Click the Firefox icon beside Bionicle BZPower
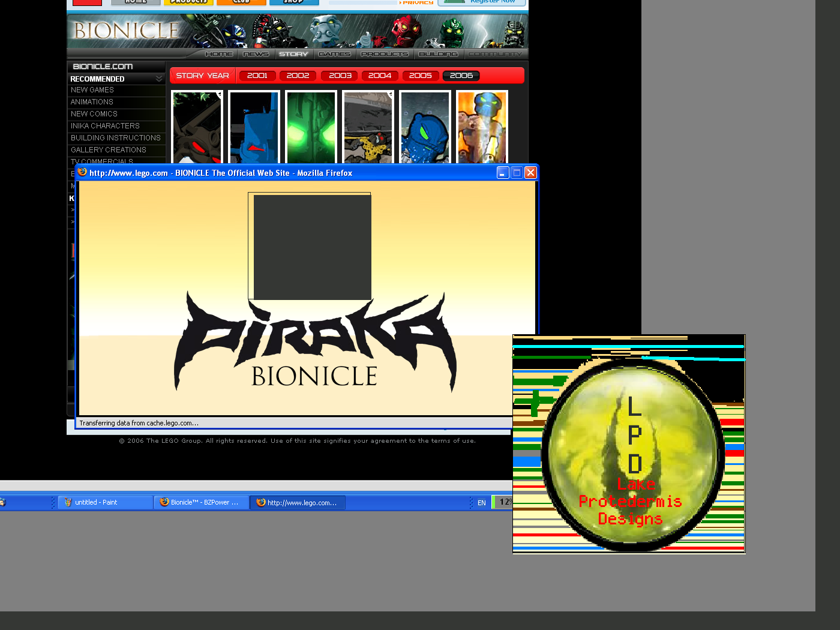The image size is (840, 630). pos(164,502)
